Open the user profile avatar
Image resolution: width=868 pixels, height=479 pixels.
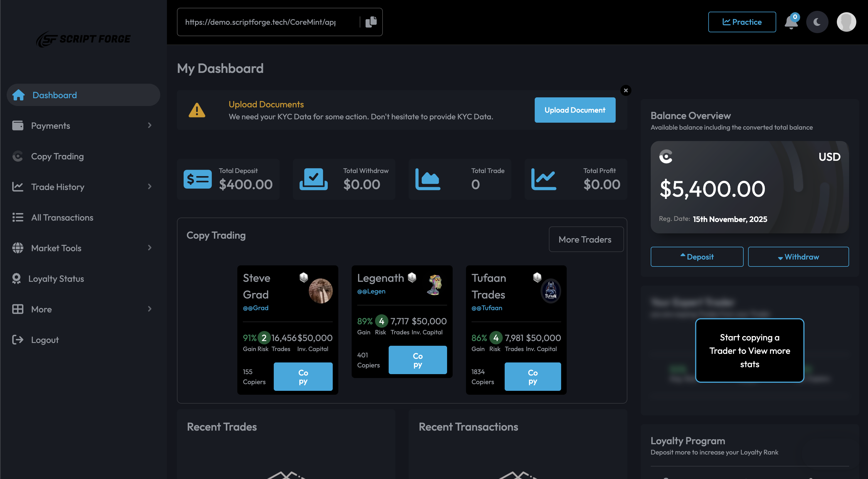[846, 22]
